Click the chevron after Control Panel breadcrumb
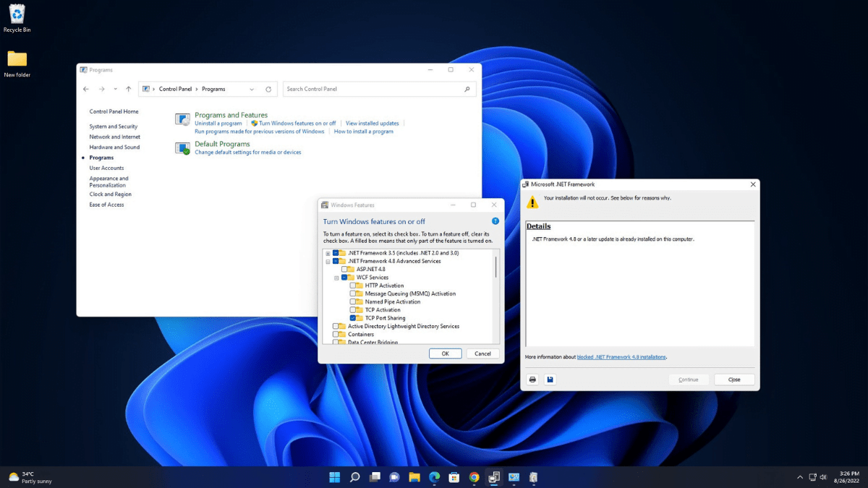Viewport: 868px width, 488px height. click(197, 89)
